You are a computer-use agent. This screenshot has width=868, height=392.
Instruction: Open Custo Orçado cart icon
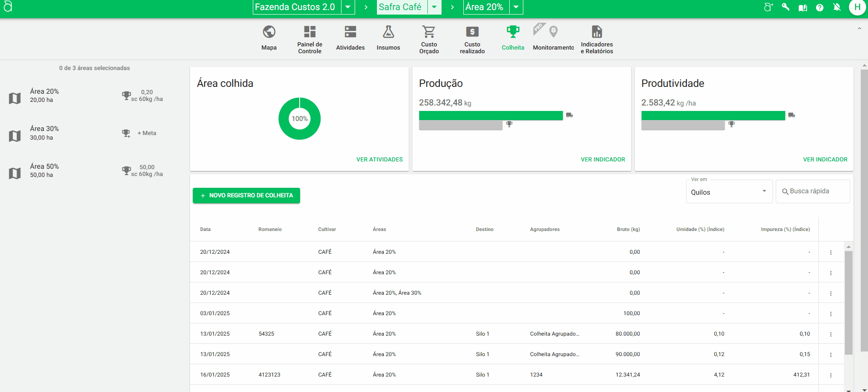[x=429, y=32]
